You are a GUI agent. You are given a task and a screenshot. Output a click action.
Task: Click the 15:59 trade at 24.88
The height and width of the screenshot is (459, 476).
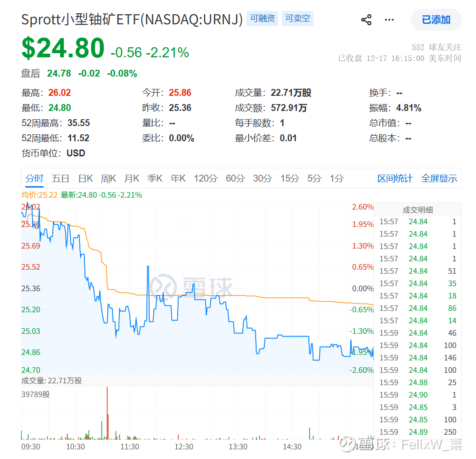click(x=418, y=382)
